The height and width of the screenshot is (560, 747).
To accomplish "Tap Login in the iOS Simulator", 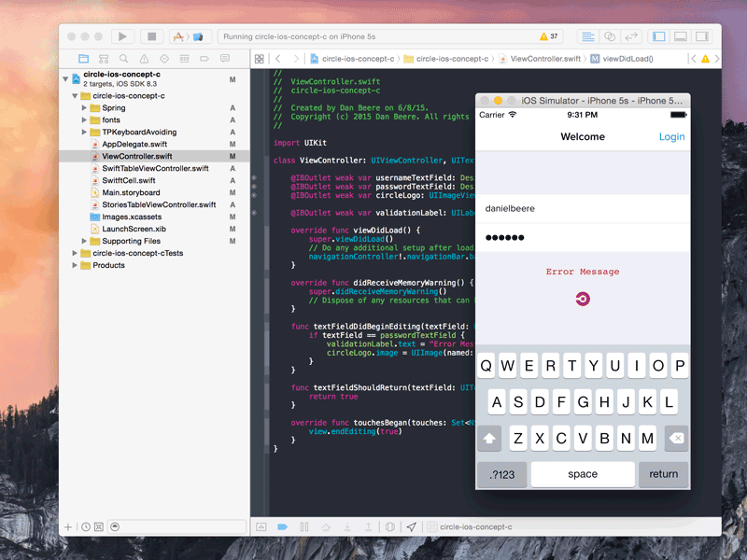I will tap(671, 136).
